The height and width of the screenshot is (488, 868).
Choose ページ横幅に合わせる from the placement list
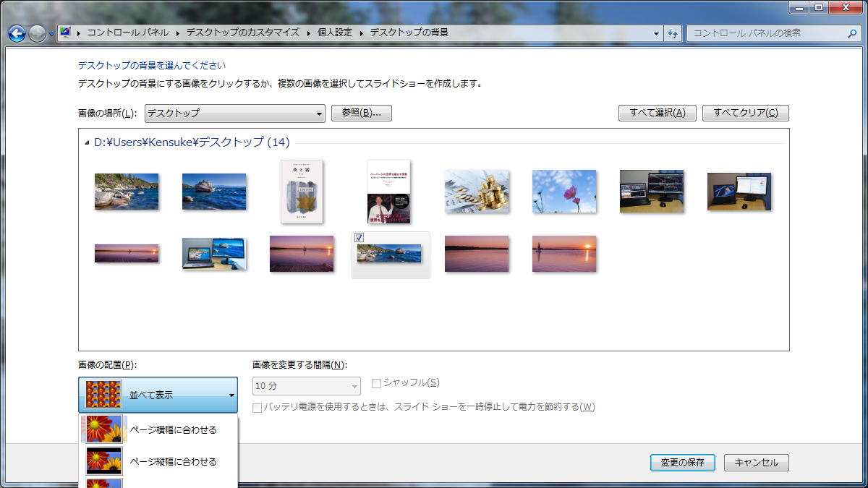click(158, 429)
